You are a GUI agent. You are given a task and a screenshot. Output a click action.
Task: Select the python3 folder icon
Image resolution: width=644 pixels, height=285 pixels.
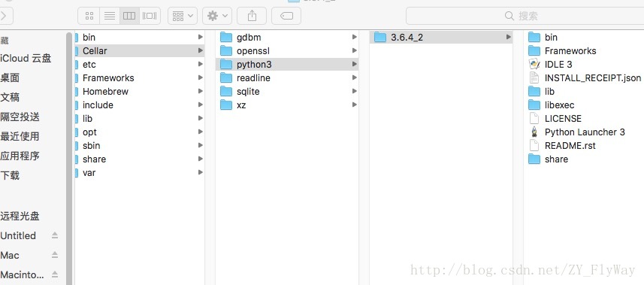(226, 65)
